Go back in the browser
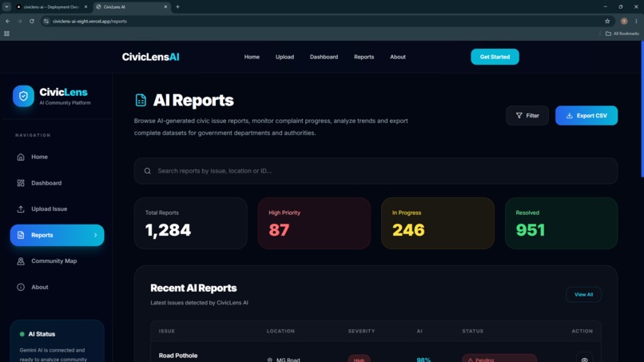This screenshot has height=362, width=644. click(8, 21)
